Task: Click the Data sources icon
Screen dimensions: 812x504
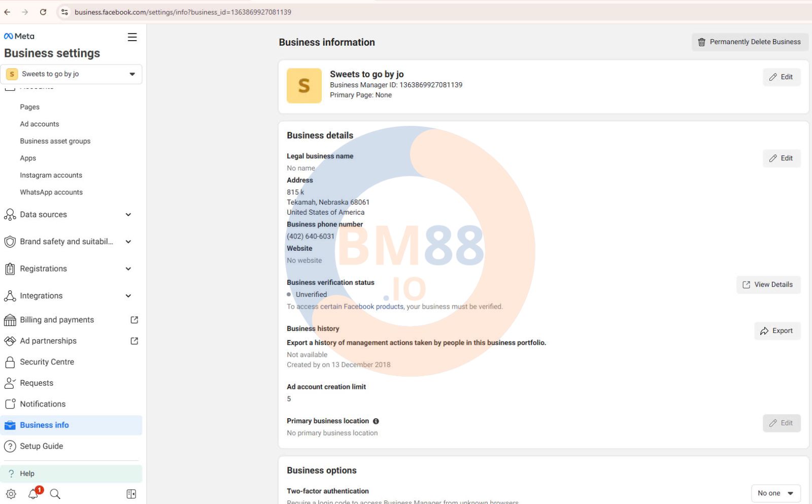Action: pyautogui.click(x=10, y=215)
